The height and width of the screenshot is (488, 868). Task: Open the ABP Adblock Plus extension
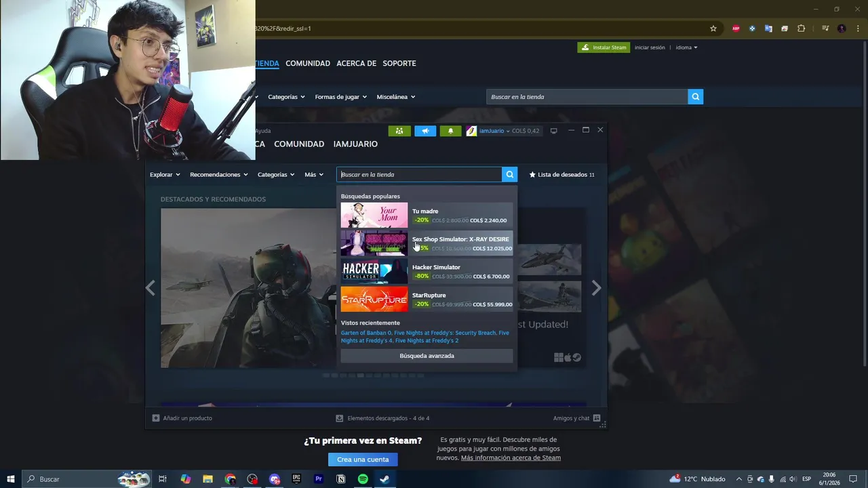(736, 28)
